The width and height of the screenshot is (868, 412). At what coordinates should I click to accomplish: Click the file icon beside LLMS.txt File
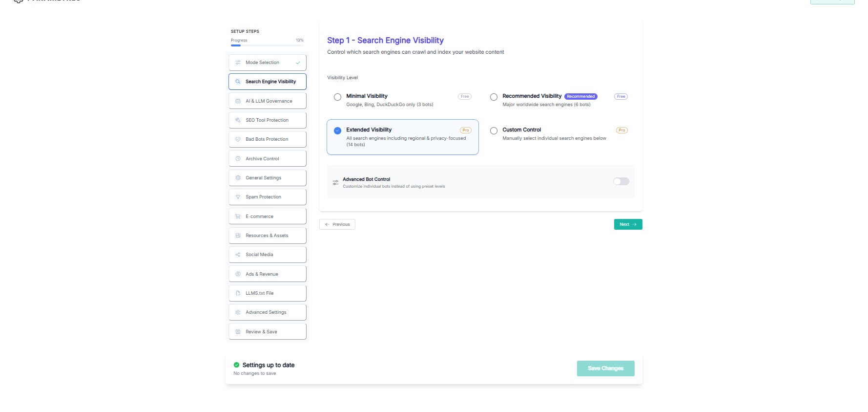(x=238, y=293)
